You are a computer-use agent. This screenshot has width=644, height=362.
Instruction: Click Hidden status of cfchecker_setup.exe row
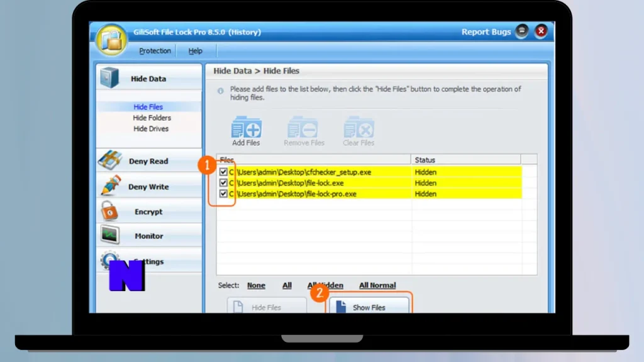tap(426, 172)
